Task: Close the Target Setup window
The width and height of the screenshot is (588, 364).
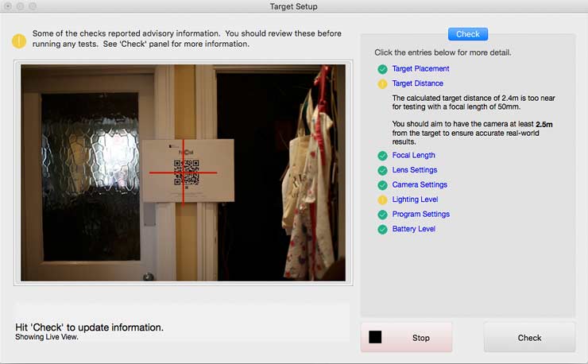Action: (8, 6)
